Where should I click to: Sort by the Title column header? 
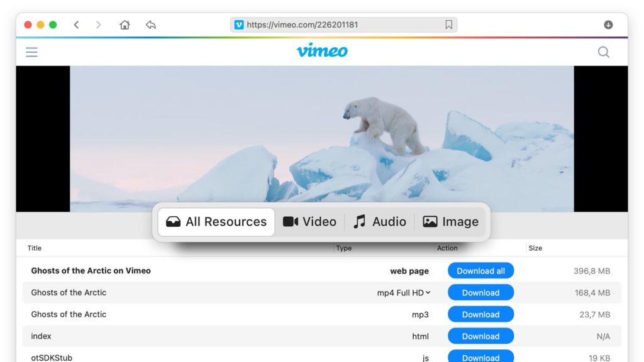[x=35, y=248]
